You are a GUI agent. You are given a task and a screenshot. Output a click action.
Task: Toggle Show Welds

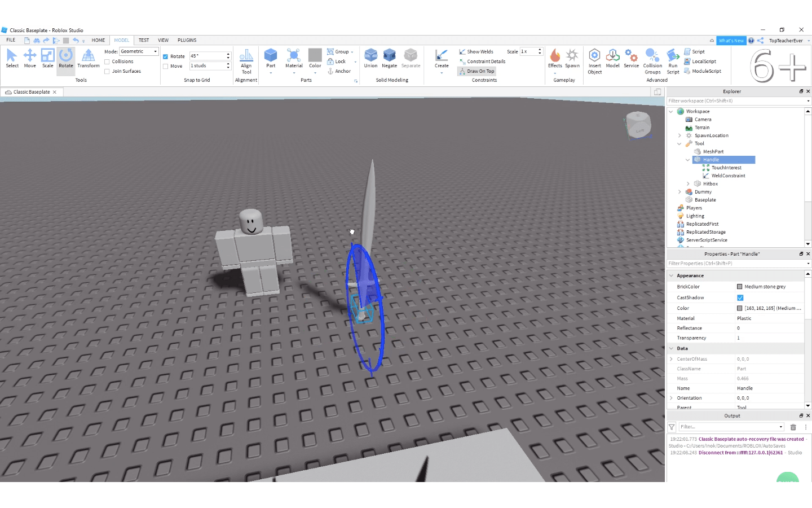[476, 51]
